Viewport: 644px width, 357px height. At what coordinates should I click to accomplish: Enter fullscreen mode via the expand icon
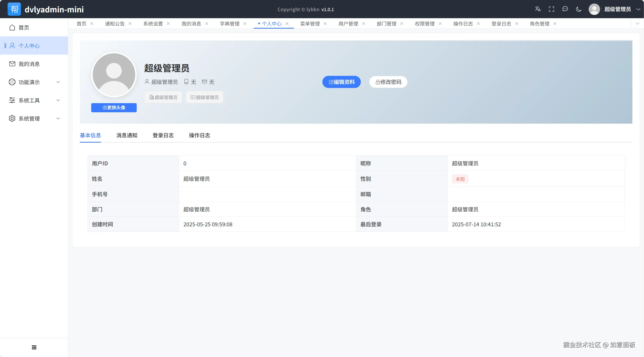[x=552, y=9]
